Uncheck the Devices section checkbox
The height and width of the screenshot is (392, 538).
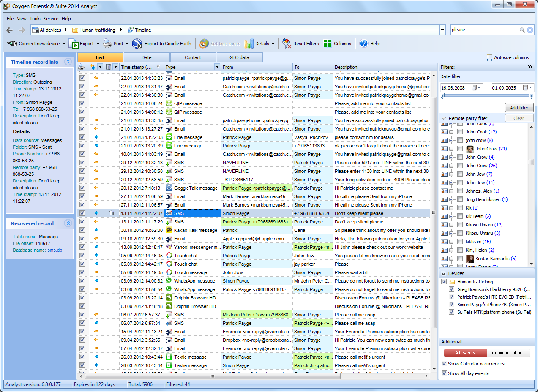coord(444,274)
